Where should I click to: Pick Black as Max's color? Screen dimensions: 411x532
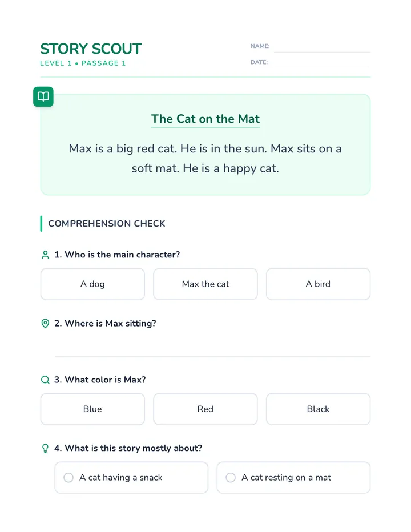(x=318, y=409)
